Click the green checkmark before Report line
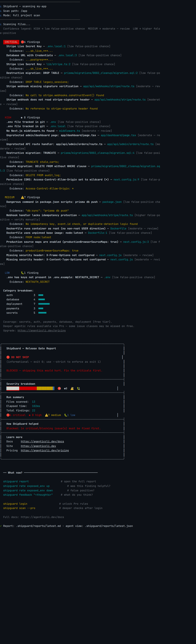Viewport: 196px width, 644px height. [1, 526]
